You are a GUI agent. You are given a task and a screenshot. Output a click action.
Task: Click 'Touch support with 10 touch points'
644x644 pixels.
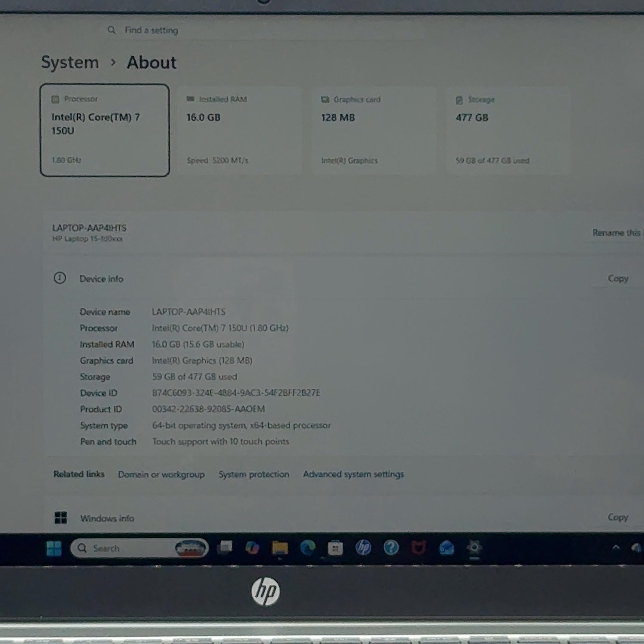(x=221, y=441)
